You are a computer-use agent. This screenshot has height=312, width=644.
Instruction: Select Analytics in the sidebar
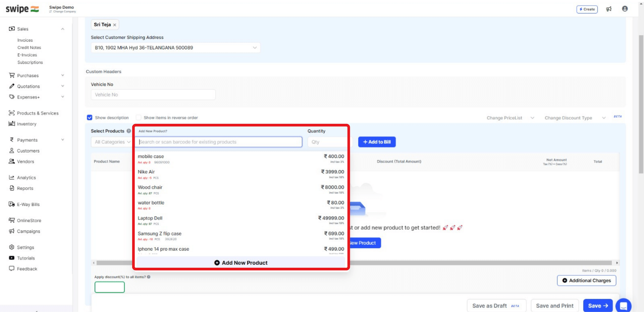[x=26, y=177]
